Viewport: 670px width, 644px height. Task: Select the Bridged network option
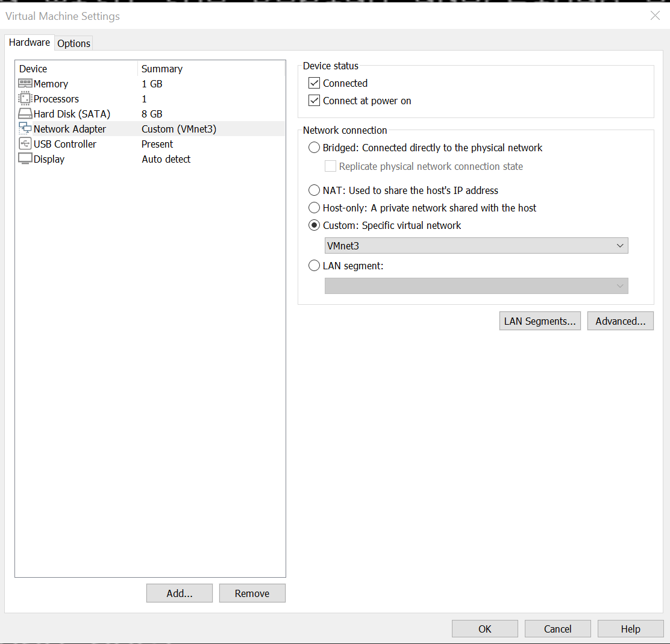click(x=314, y=147)
